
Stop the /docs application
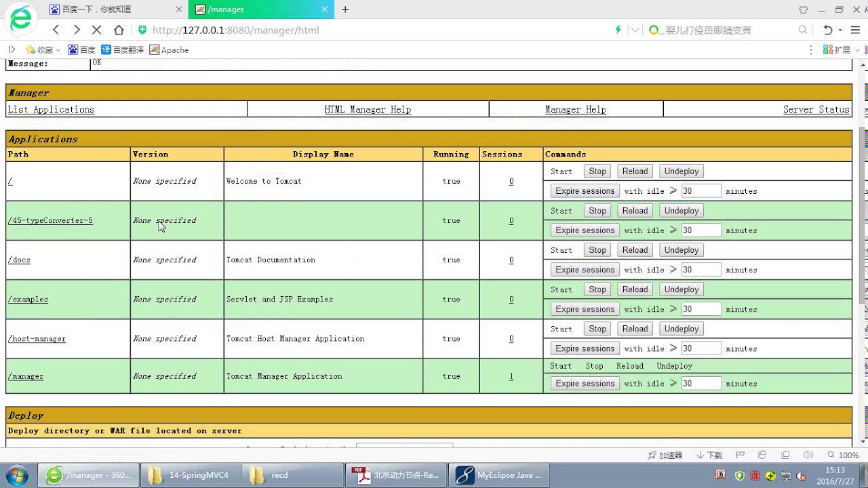click(597, 250)
